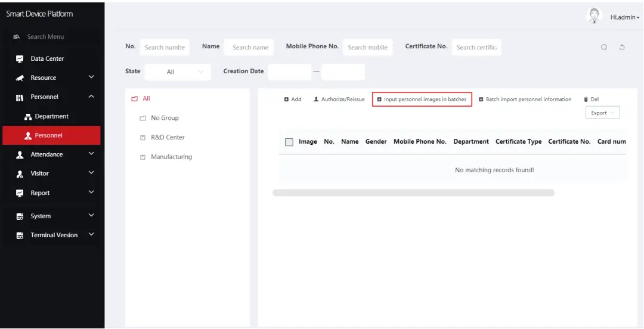Click the Mobile Phone No. column header

[x=420, y=142]
